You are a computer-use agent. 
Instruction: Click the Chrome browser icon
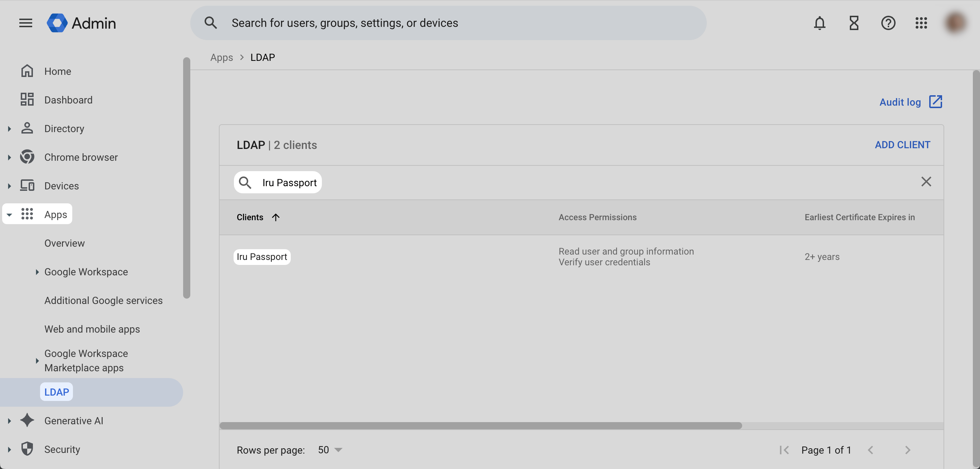(x=27, y=157)
